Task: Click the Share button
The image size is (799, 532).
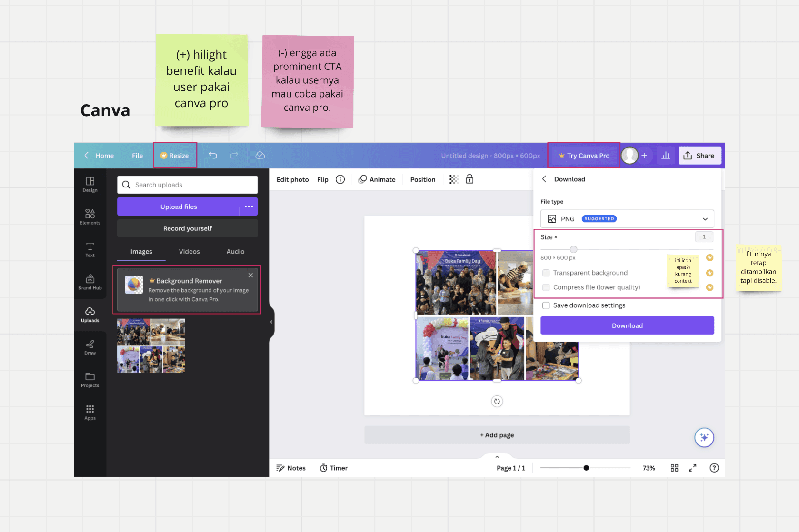Action: click(x=700, y=156)
